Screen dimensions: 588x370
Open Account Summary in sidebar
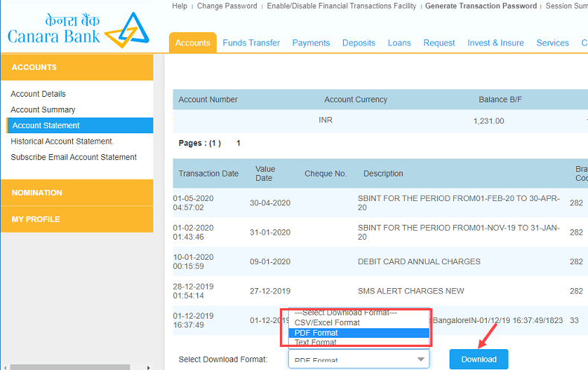[x=42, y=109]
